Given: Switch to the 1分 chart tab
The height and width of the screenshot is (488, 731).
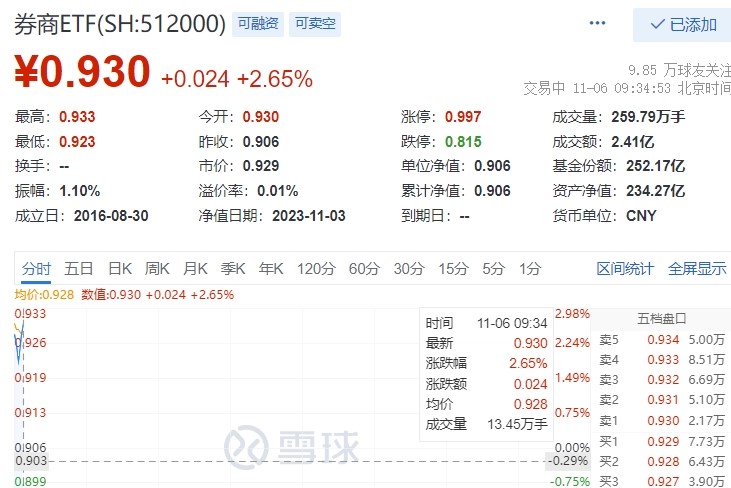Looking at the screenshot, I should click(x=530, y=269).
